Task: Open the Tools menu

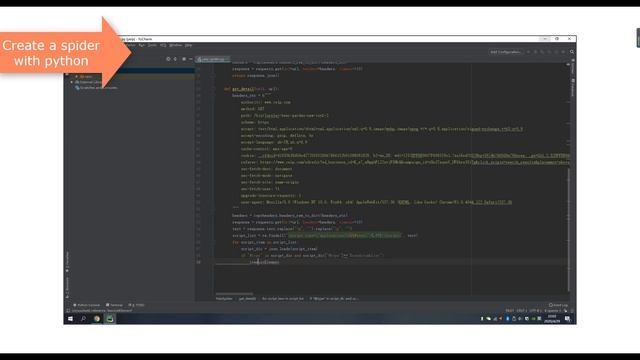Action: pyautogui.click(x=152, y=45)
